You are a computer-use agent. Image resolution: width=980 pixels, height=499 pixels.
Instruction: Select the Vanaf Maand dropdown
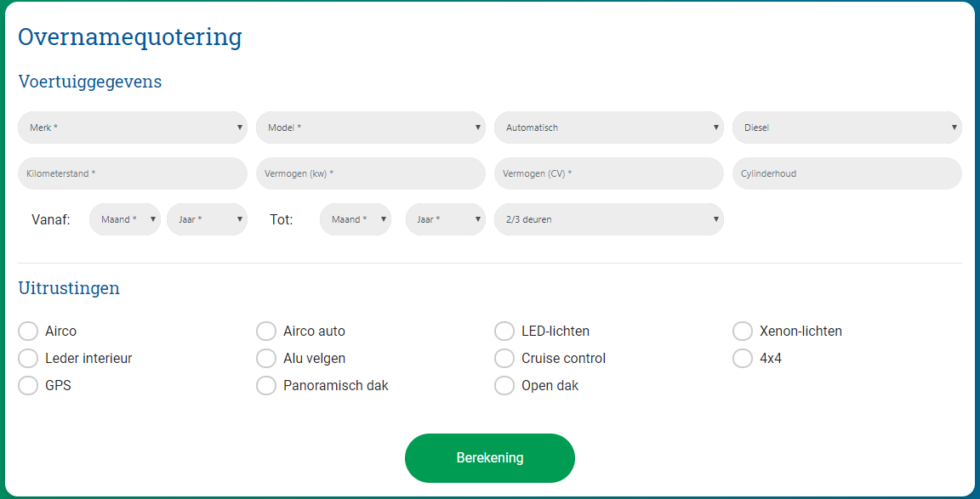click(125, 219)
